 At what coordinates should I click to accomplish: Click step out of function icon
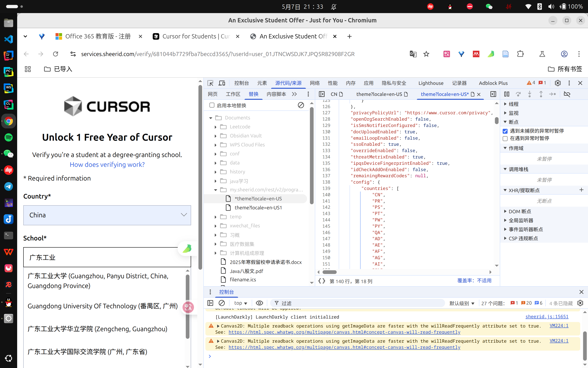pos(541,94)
